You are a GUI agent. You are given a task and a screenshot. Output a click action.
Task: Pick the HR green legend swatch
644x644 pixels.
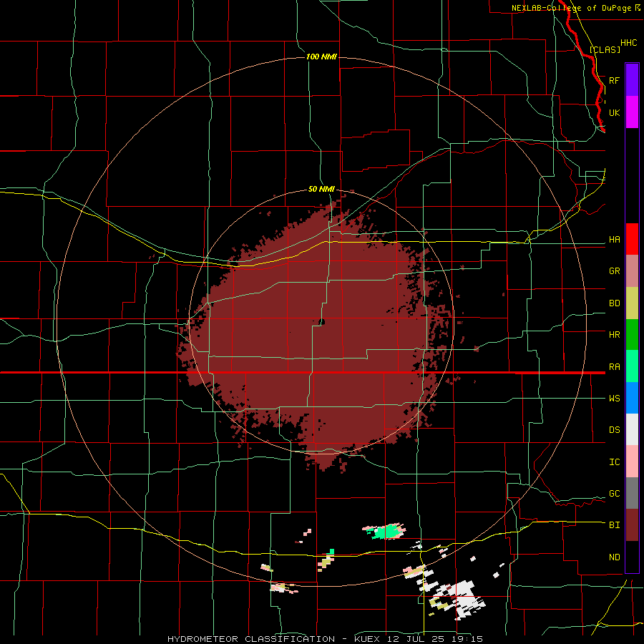pos(632,335)
